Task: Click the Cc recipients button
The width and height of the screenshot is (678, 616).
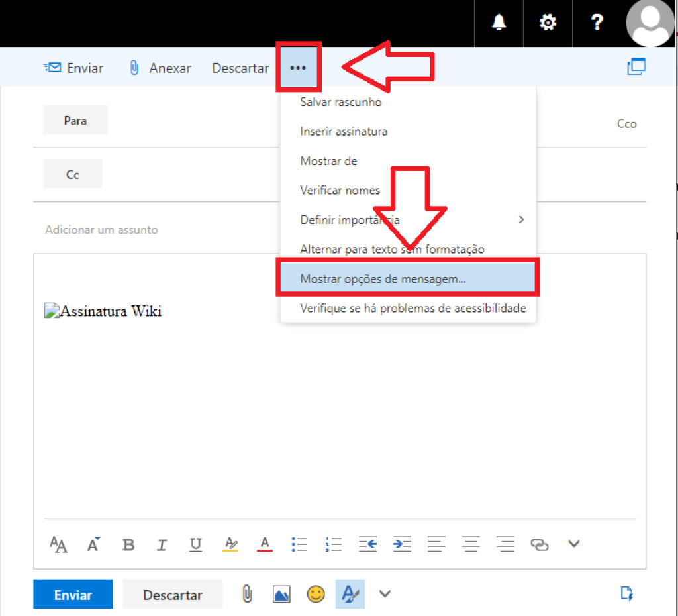Action: [x=72, y=174]
